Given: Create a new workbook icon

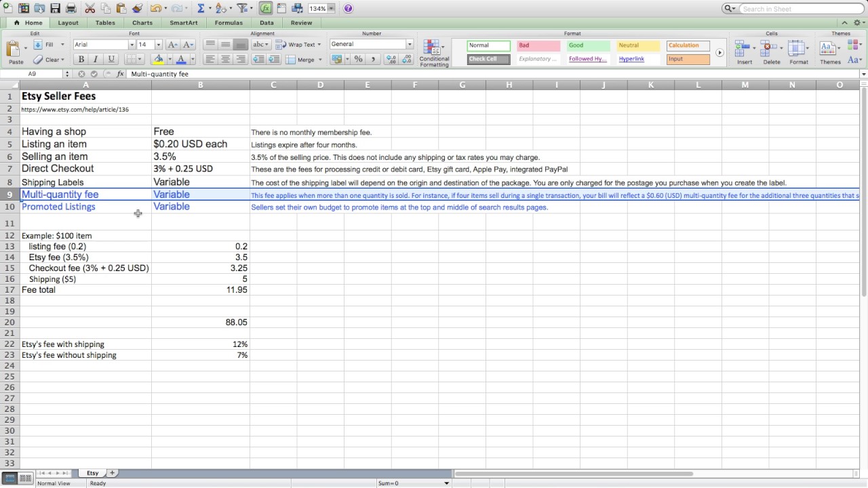Looking at the screenshot, I should click(x=9, y=9).
